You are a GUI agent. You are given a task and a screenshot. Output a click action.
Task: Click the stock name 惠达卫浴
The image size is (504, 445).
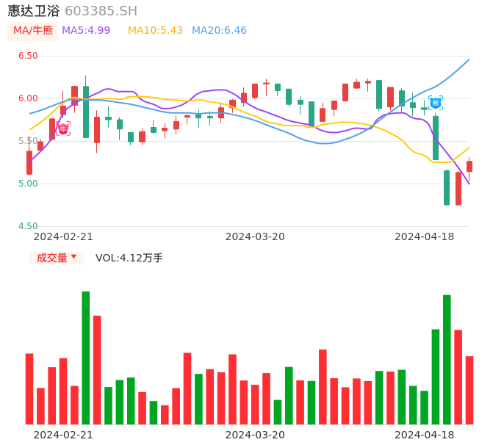coord(34,11)
